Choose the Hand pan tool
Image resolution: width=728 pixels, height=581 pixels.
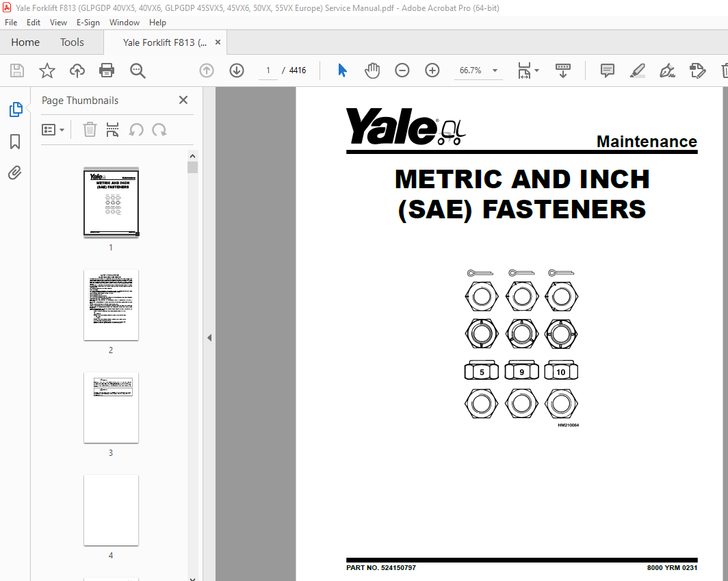click(372, 70)
